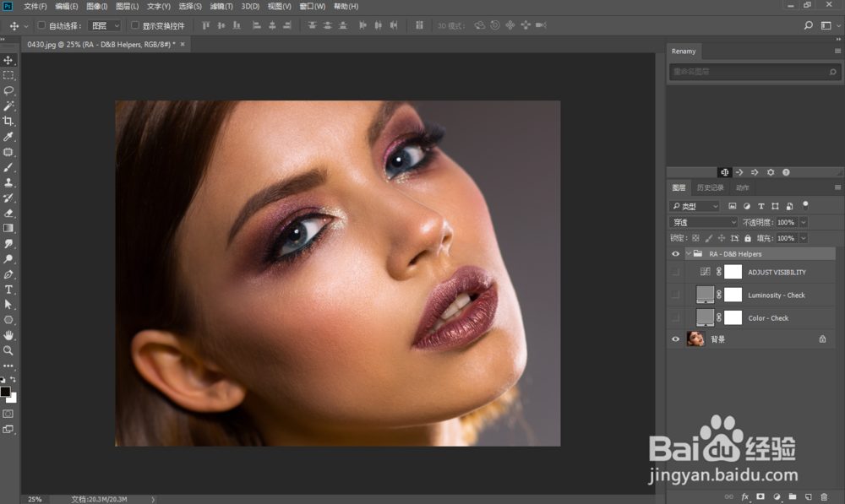Toggle Quick Mask mode
This screenshot has height=504, width=845.
(8, 414)
